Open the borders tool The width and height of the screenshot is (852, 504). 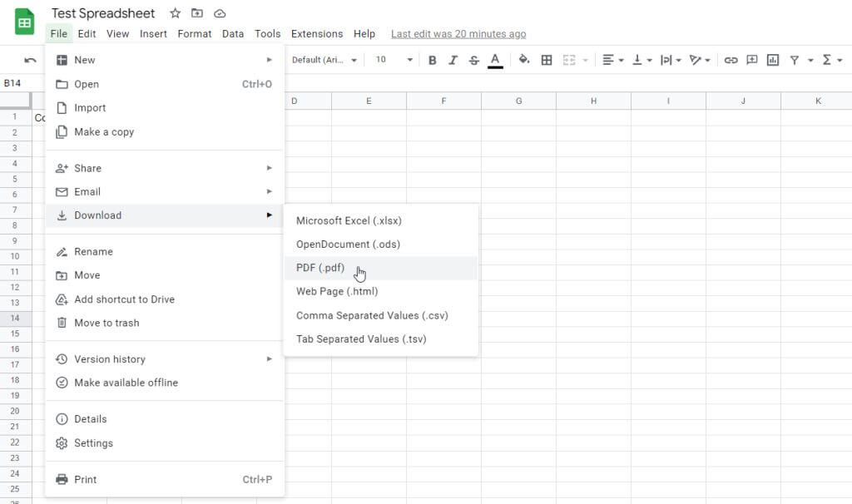click(x=547, y=60)
